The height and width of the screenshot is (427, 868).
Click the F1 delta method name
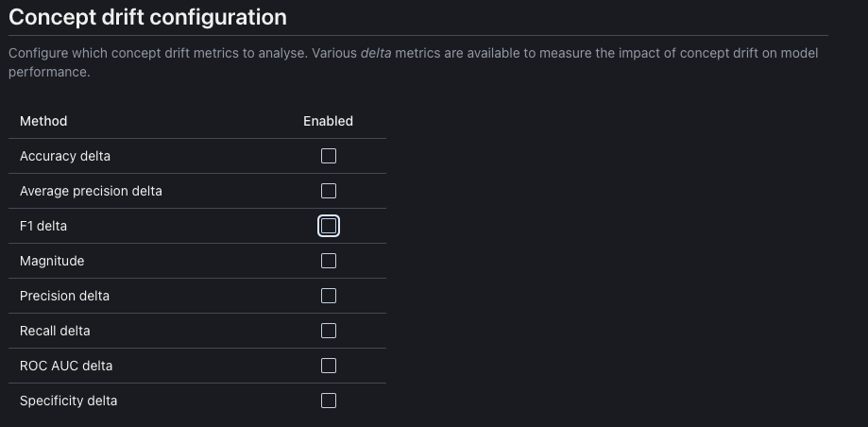point(43,226)
